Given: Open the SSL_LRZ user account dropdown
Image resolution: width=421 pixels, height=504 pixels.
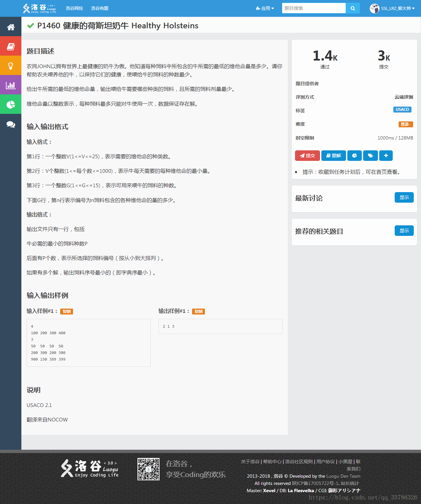Looking at the screenshot, I should (398, 8).
